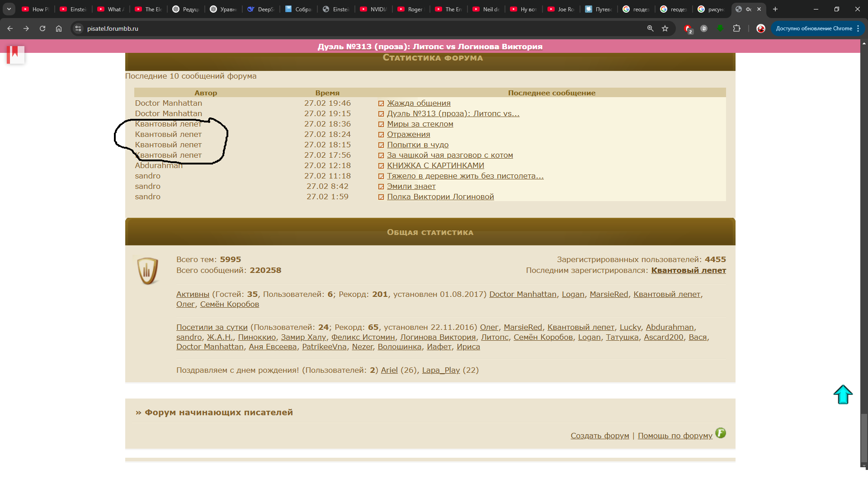This screenshot has height=488, width=868.
Task: Click the gray circular extension icon
Action: pos(704,28)
